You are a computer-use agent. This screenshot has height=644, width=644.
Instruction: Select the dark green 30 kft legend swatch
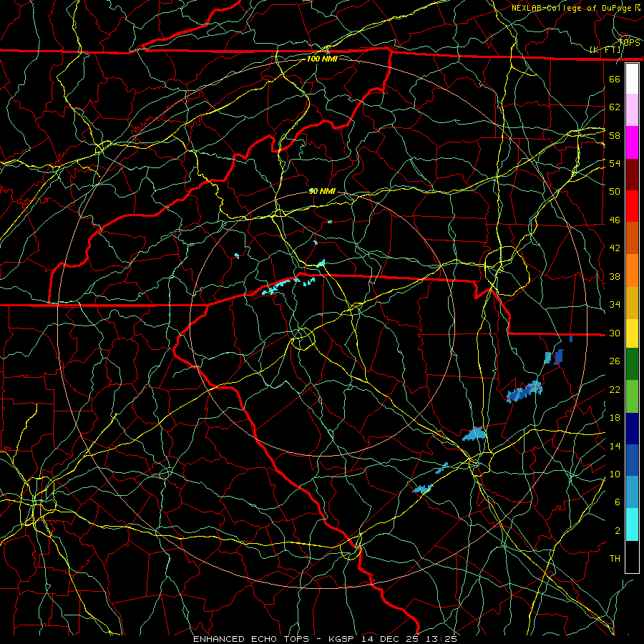[632, 364]
